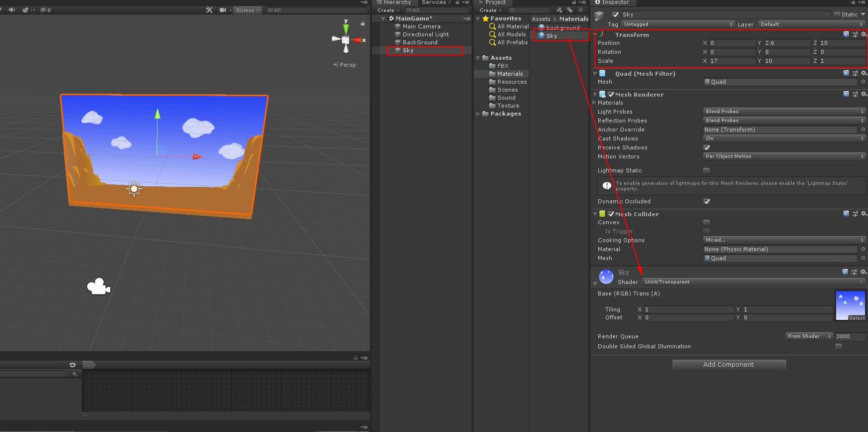Open Motion Vectors dropdown

[784, 156]
